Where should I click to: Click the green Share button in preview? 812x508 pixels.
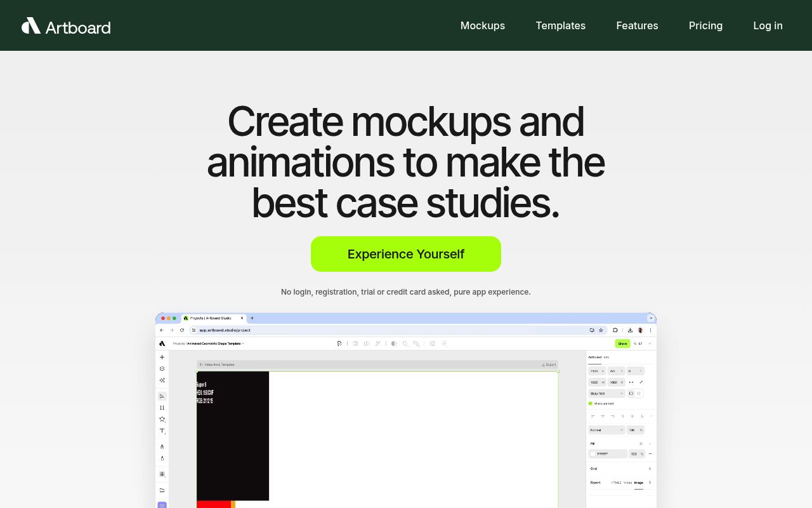(x=622, y=344)
